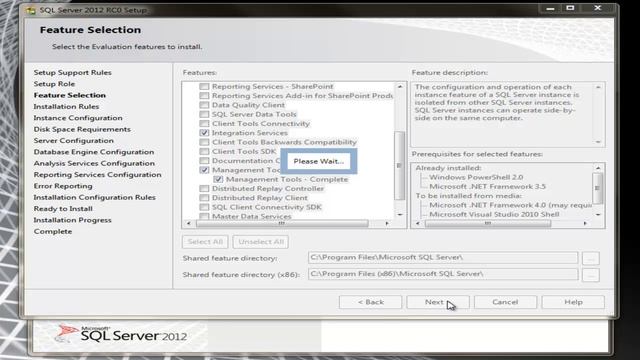640x360 pixels.
Task: Select Distributed Replay Controller feature label
Action: (268, 189)
